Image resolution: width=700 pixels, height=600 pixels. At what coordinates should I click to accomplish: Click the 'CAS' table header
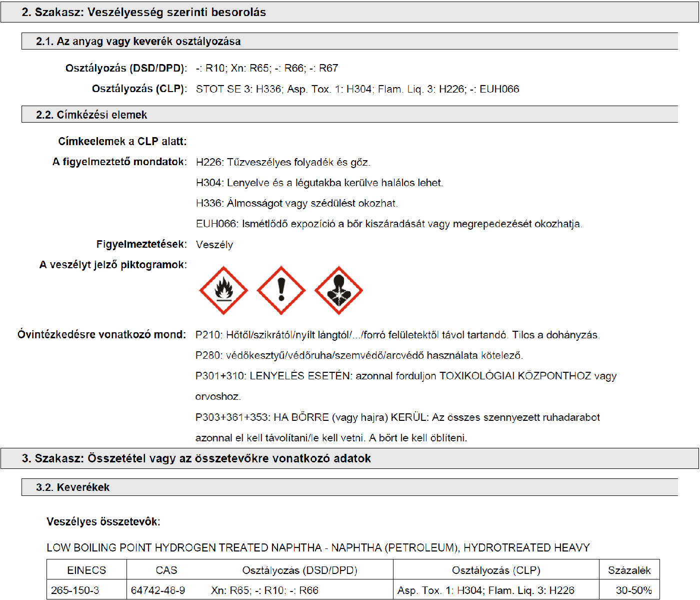pos(166,570)
